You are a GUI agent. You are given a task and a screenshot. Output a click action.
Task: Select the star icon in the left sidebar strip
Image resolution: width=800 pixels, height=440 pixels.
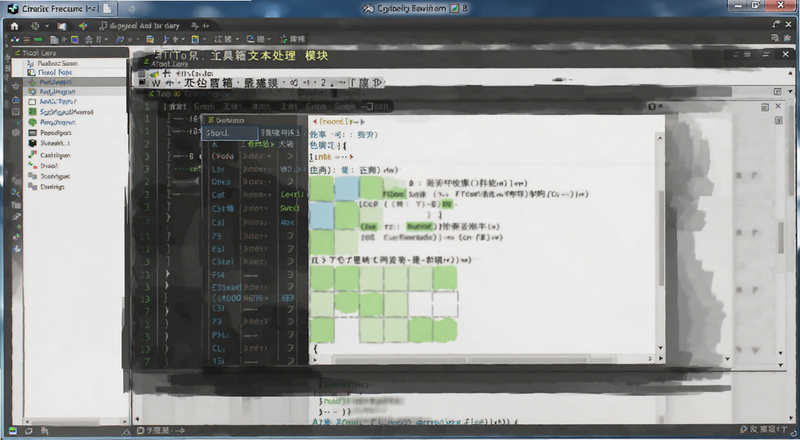(16, 86)
